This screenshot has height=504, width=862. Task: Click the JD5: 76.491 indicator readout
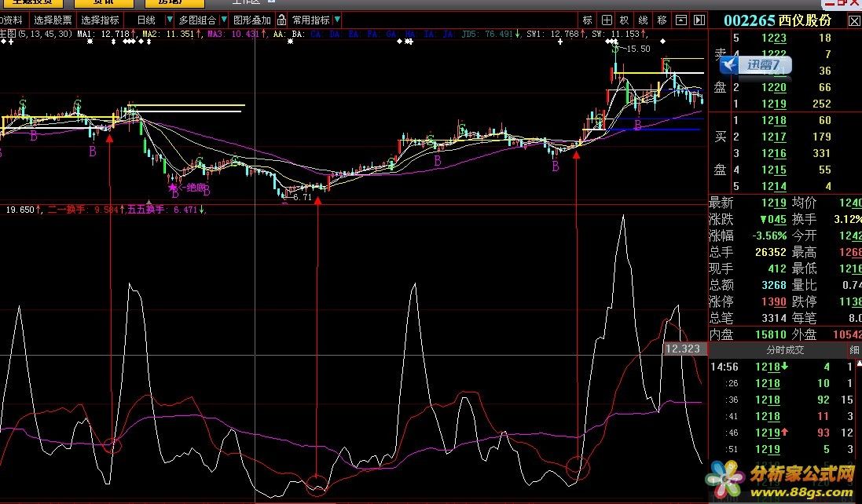point(491,34)
